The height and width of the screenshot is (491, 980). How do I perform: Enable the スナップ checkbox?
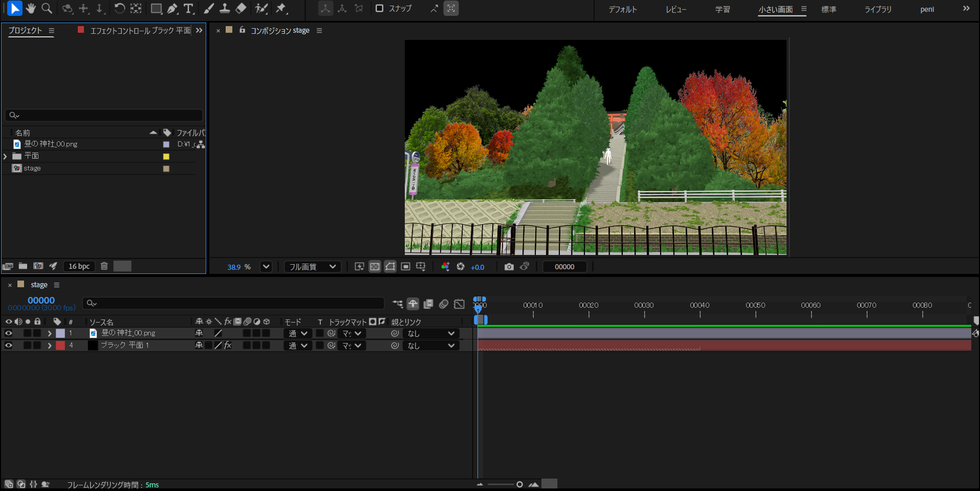pyautogui.click(x=379, y=8)
